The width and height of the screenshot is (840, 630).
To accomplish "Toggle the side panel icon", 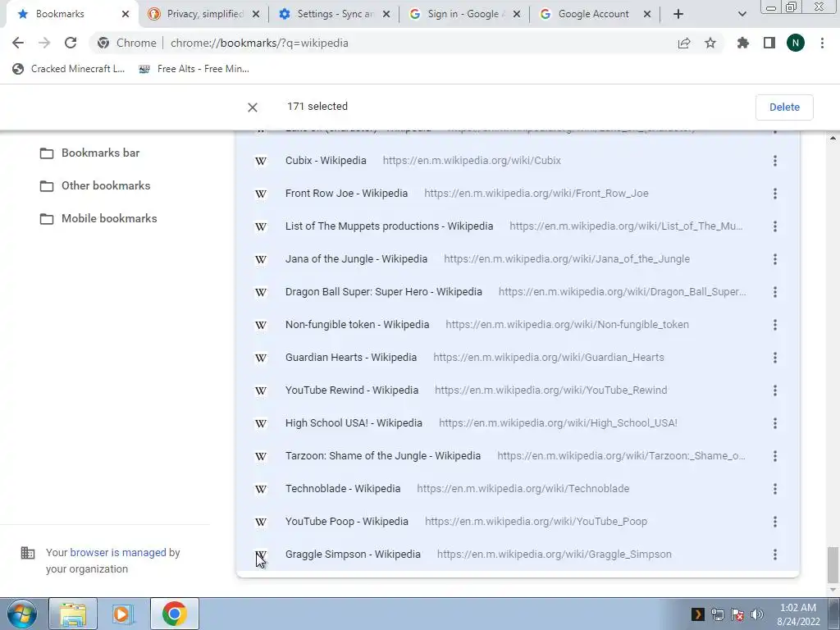I will tap(769, 43).
